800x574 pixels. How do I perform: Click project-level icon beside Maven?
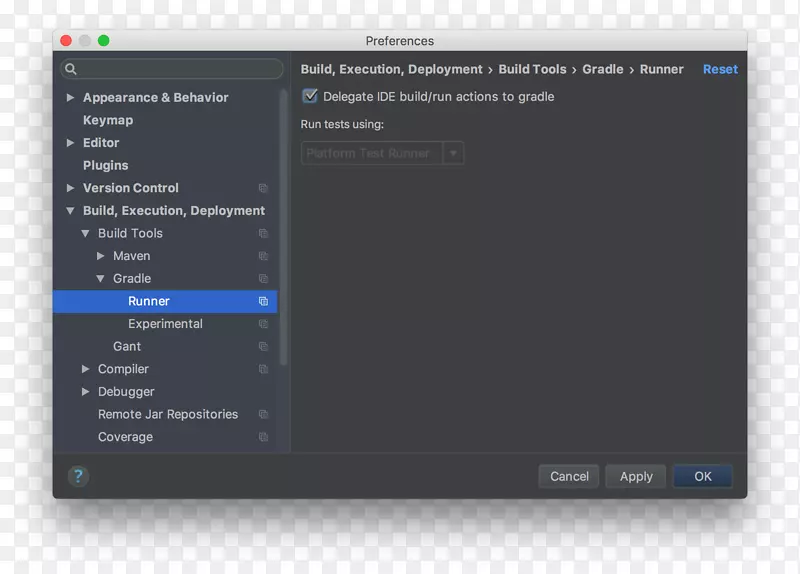pos(263,256)
